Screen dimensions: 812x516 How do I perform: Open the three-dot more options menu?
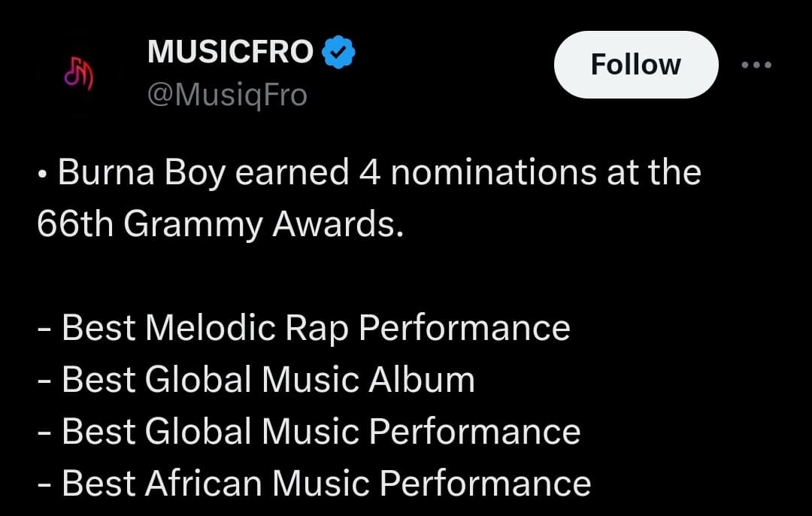(756, 65)
